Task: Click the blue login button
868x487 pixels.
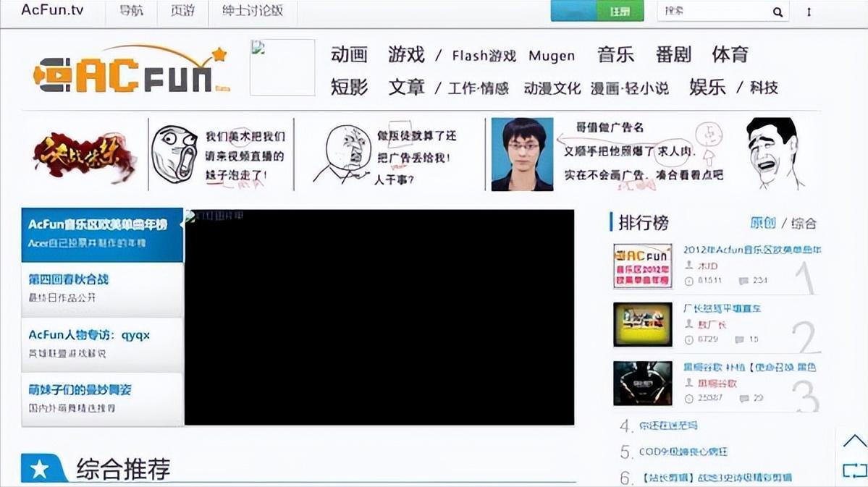Action: [x=573, y=11]
